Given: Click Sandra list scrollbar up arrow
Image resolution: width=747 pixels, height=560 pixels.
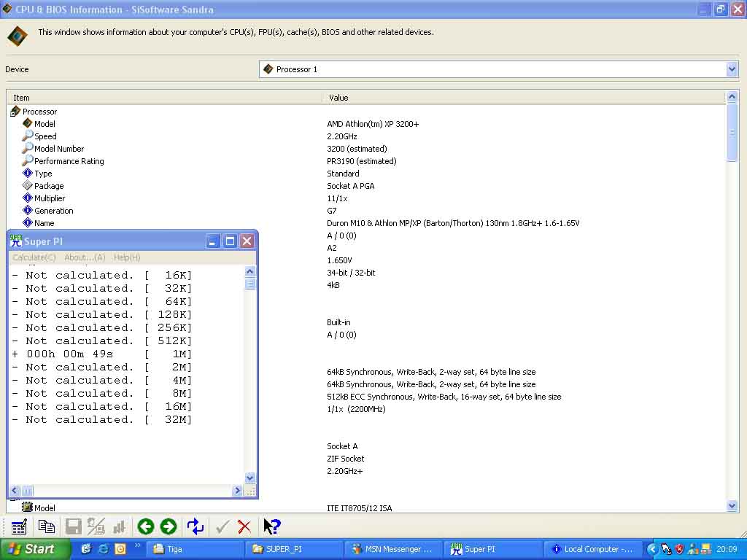Looking at the screenshot, I should pyautogui.click(x=732, y=97).
